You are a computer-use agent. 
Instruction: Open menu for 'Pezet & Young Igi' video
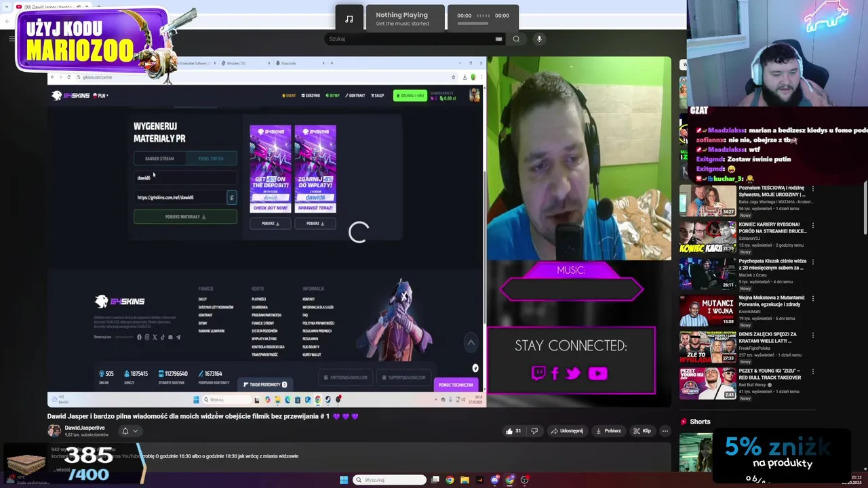click(812, 372)
